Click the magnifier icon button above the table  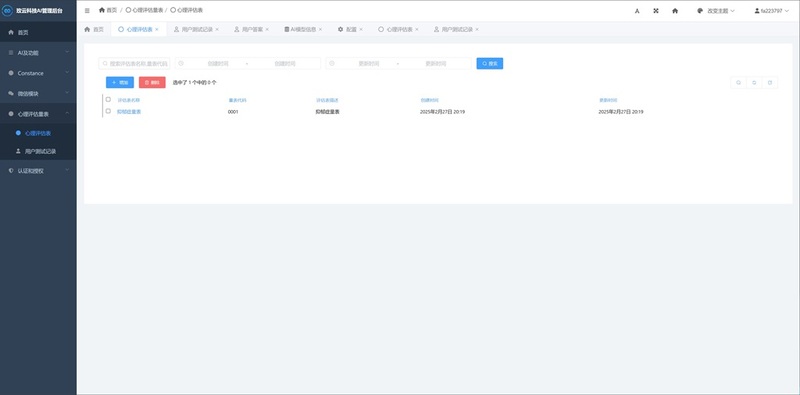(738, 82)
